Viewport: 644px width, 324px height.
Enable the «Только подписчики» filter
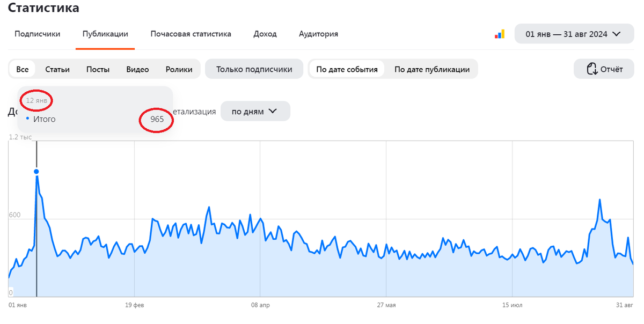254,69
